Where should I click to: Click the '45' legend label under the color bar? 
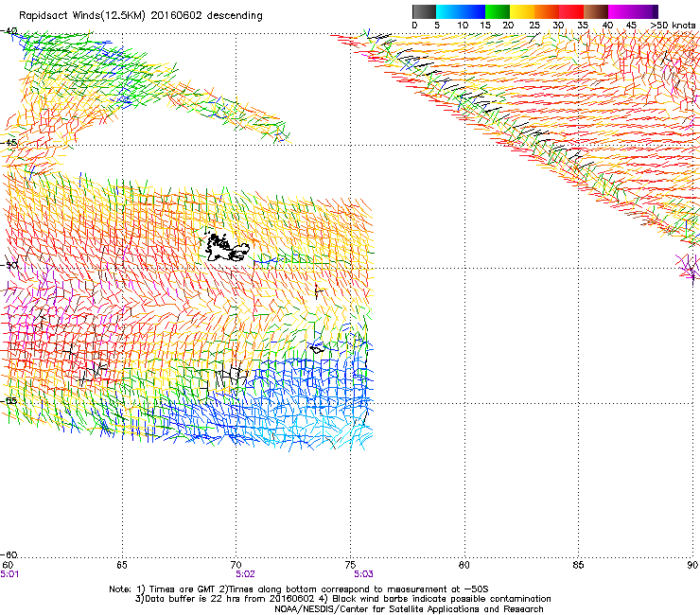click(x=631, y=26)
